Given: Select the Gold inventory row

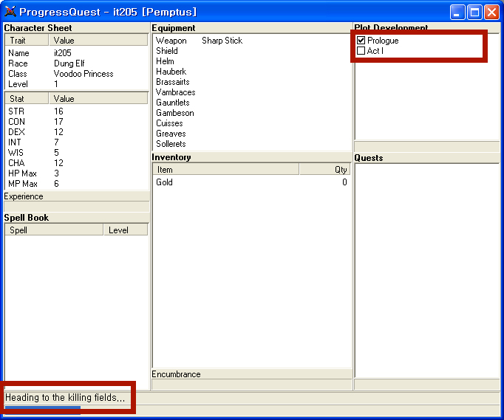Looking at the screenshot, I should (x=252, y=182).
